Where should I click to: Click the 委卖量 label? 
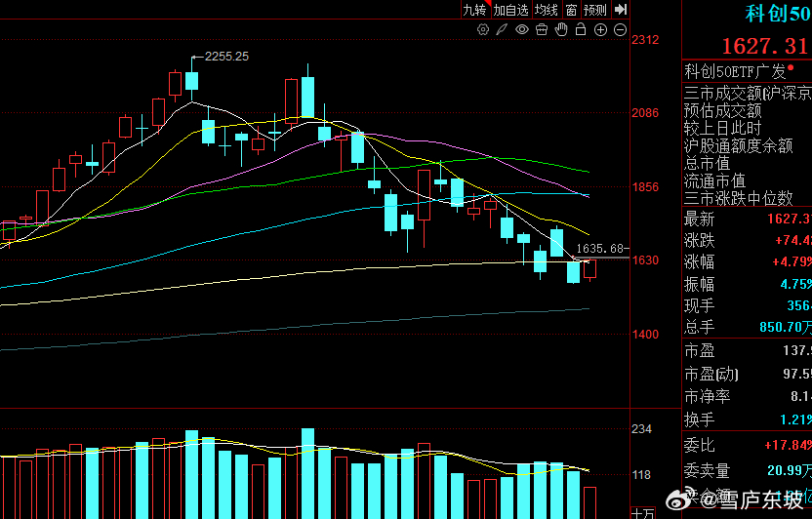707,471
